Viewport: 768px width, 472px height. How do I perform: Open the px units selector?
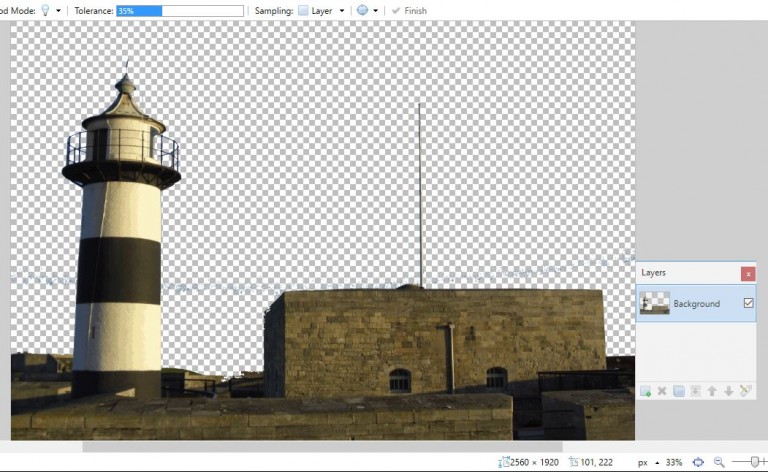[x=648, y=462]
